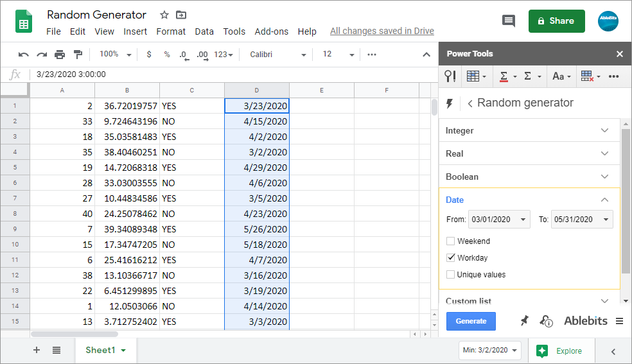Image resolution: width=632 pixels, height=364 pixels.
Task: Open the Ablebits info icon
Action: tap(547, 321)
